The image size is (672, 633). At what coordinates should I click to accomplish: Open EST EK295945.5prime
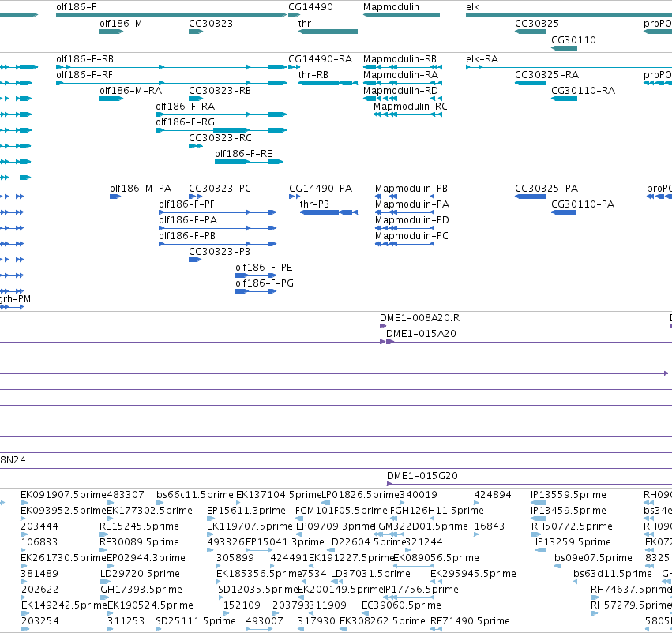coord(436,582)
